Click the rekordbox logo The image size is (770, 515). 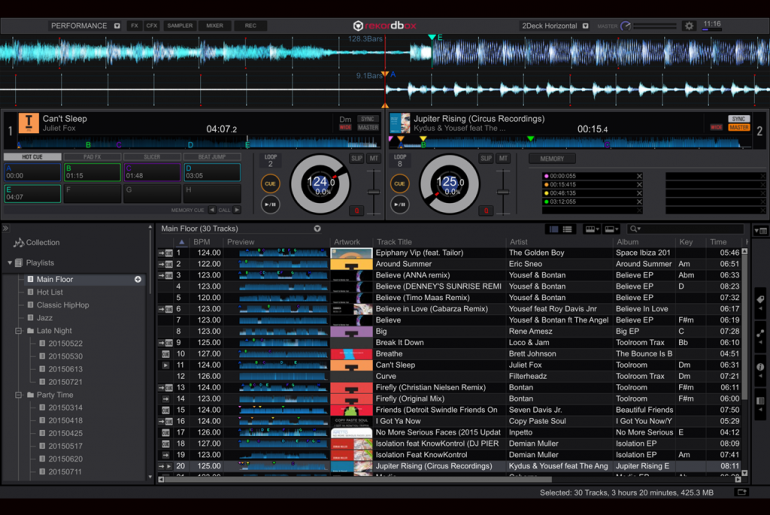[x=385, y=26]
